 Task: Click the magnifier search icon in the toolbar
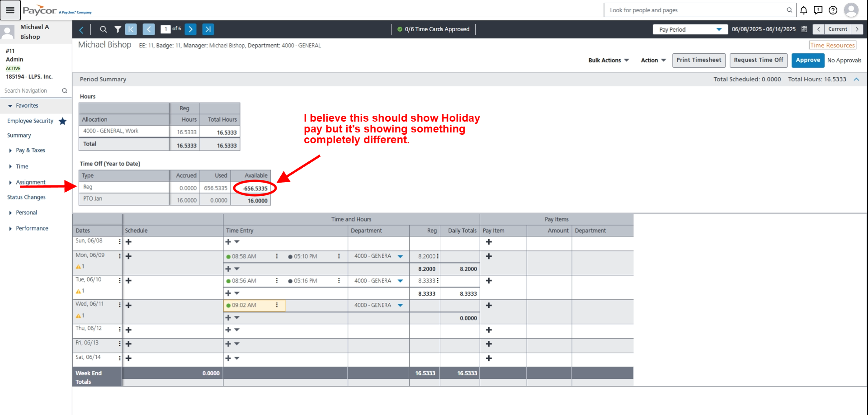103,29
